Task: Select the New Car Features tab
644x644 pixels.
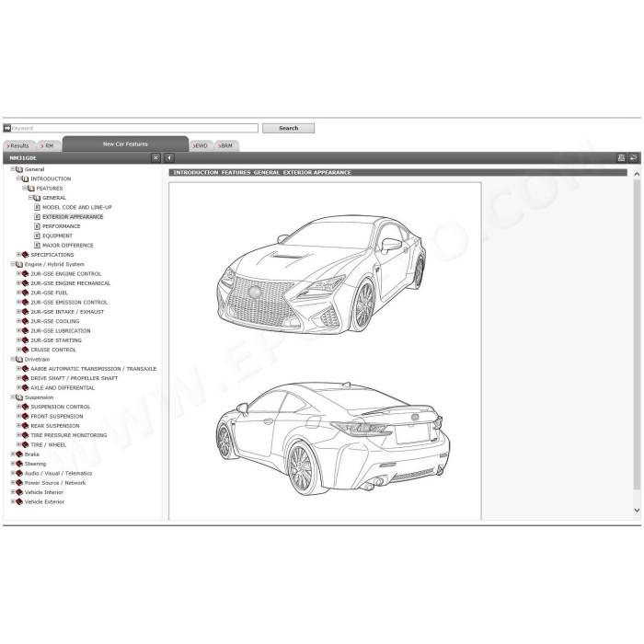Action: tap(125, 144)
